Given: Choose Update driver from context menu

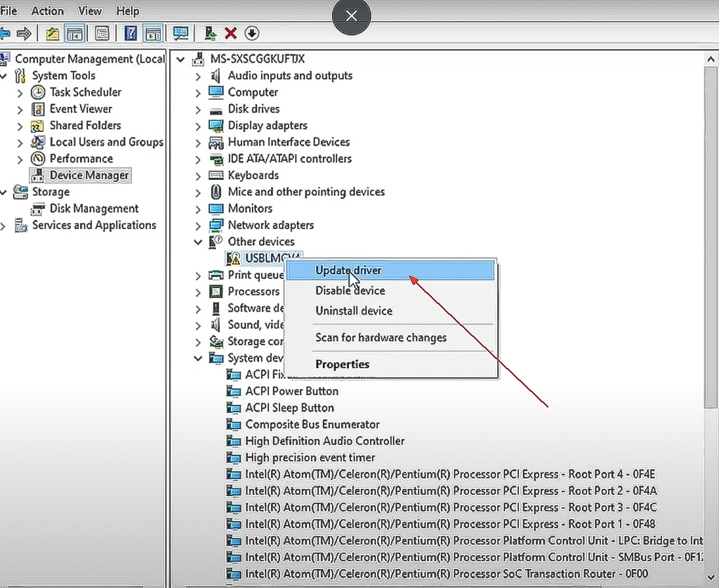Looking at the screenshot, I should coord(390,270).
